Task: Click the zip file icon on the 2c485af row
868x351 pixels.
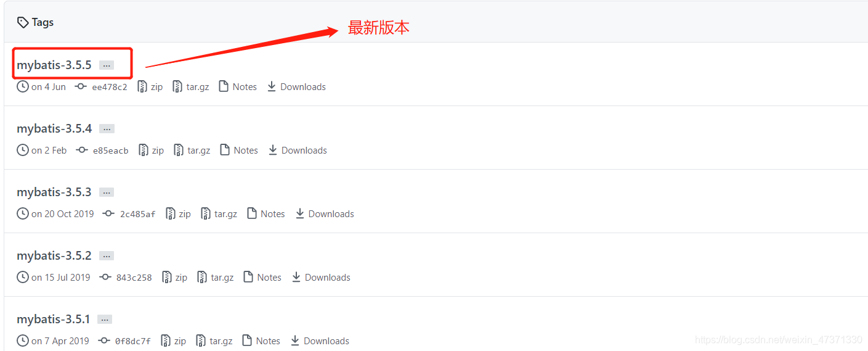Action: (171, 214)
